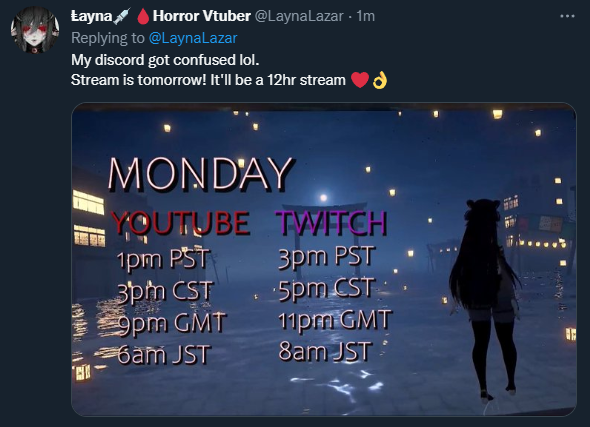Viewport: 590px width, 427px height.
Task: Click the red heart emoji in tweet
Action: [x=360, y=80]
